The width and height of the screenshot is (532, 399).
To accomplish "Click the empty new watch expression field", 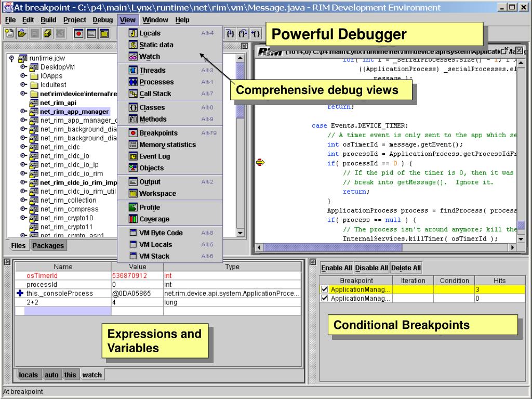I will tap(68, 311).
